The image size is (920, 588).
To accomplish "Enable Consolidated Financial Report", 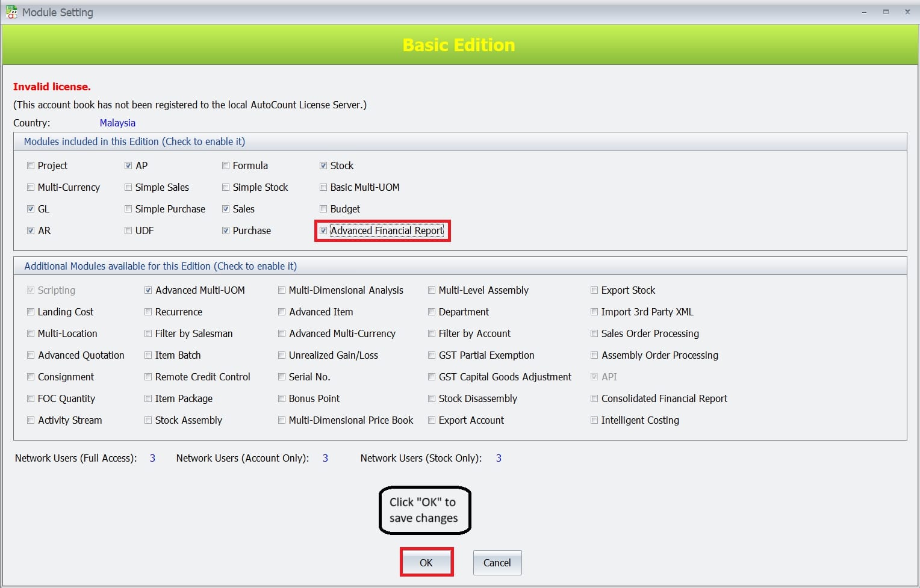I will tap(594, 398).
